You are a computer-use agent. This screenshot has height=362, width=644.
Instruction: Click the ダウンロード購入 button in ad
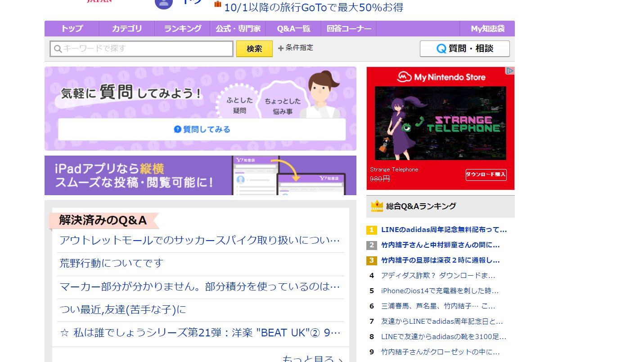point(486,174)
